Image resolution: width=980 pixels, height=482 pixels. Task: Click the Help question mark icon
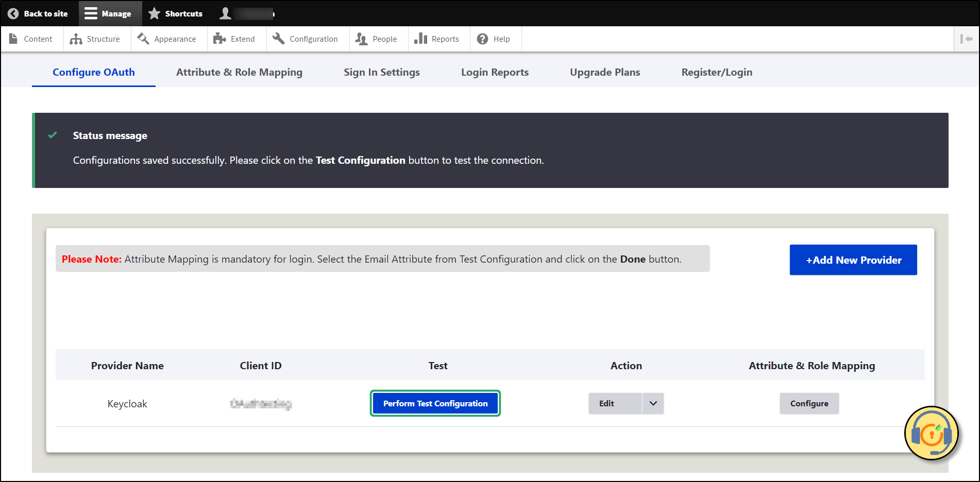482,39
